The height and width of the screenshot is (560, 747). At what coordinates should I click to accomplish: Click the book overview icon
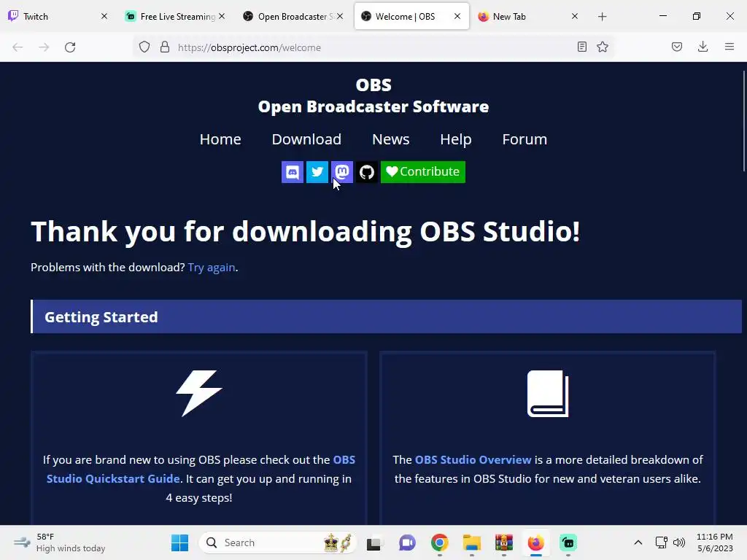click(548, 393)
